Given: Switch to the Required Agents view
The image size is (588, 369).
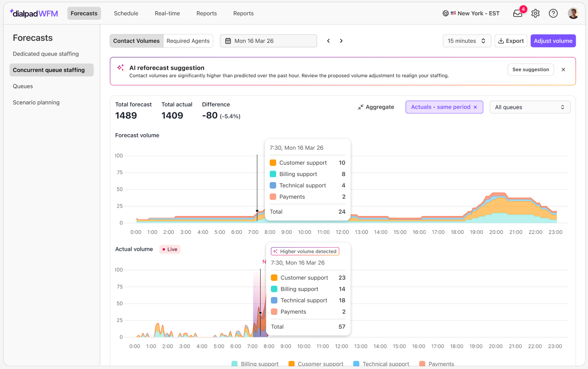Looking at the screenshot, I should pos(188,41).
